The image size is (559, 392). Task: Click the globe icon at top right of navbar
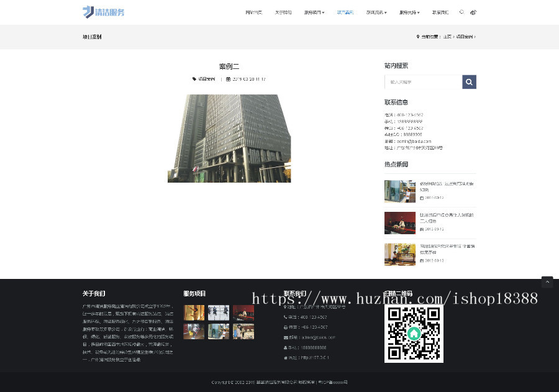473,12
